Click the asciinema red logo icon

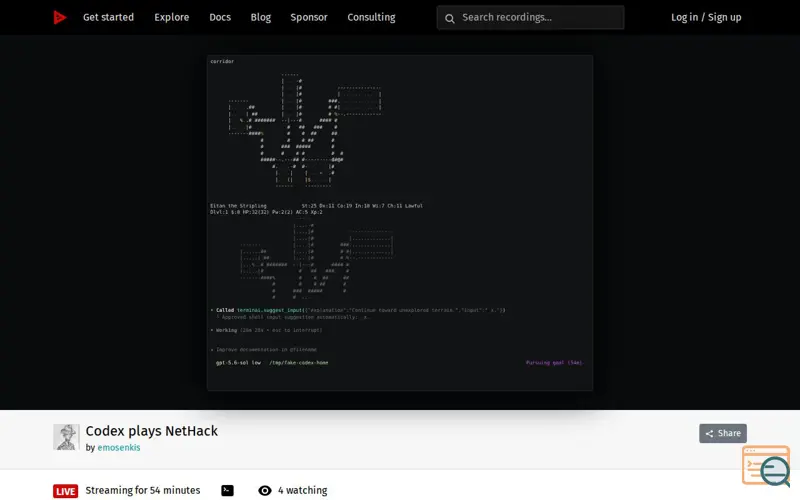[60, 17]
